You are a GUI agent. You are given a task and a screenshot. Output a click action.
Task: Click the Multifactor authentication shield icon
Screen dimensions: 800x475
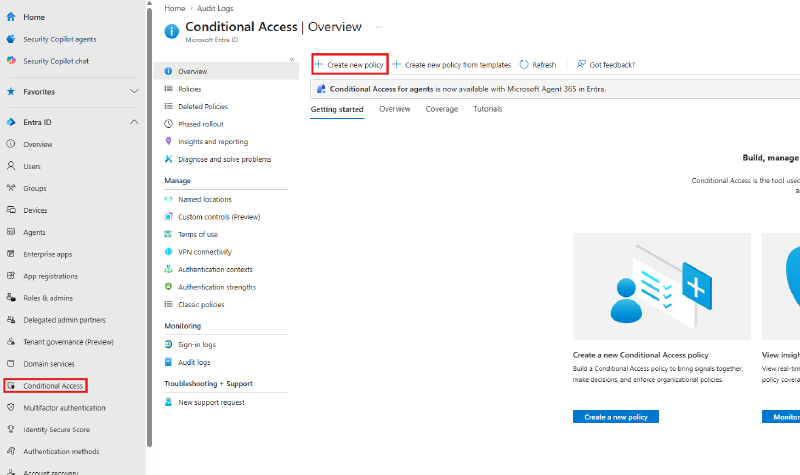tap(11, 407)
